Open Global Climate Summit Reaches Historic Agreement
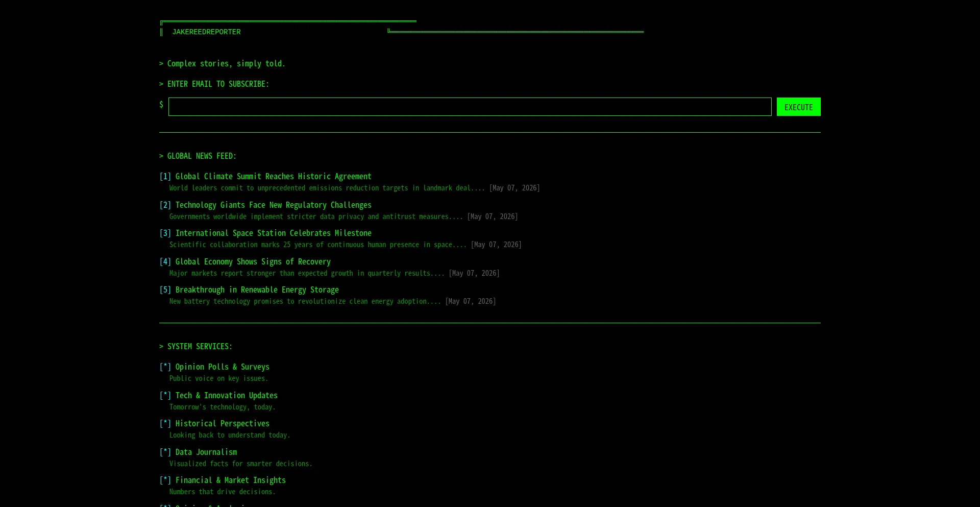The image size is (980, 507). 273,176
